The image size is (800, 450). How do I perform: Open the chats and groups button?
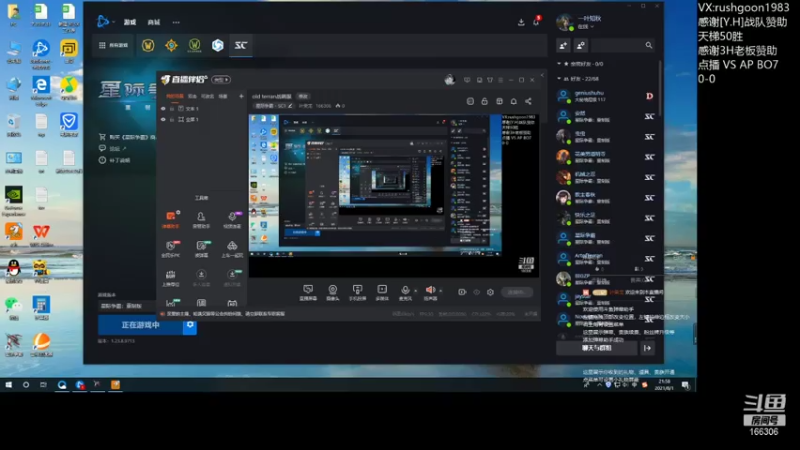[x=596, y=348]
